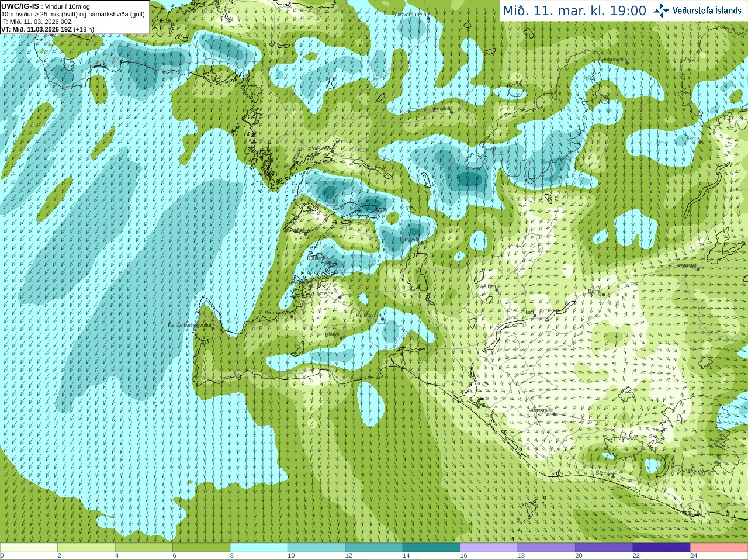
Task: Click the Bláfjöll station label
Action: pos(333,334)
